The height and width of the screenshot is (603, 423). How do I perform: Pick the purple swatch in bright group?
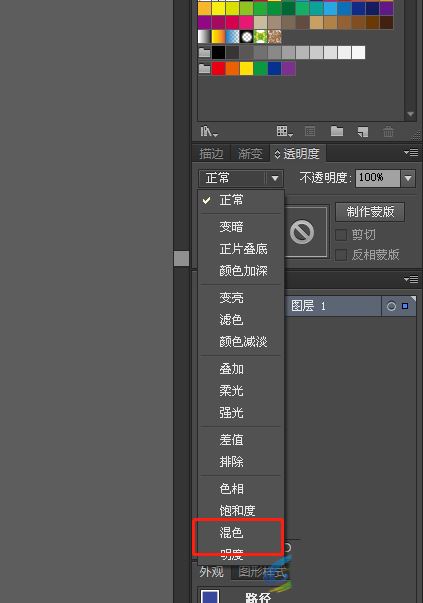pos(288,69)
